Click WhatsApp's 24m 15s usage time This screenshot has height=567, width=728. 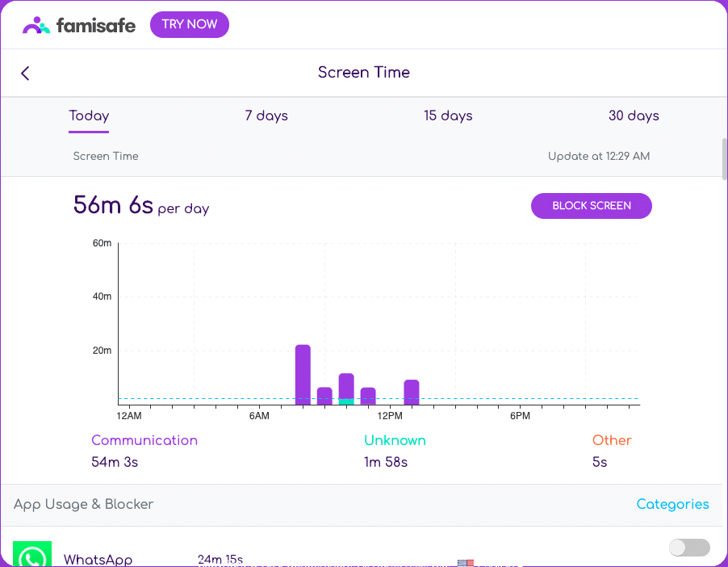(220, 559)
